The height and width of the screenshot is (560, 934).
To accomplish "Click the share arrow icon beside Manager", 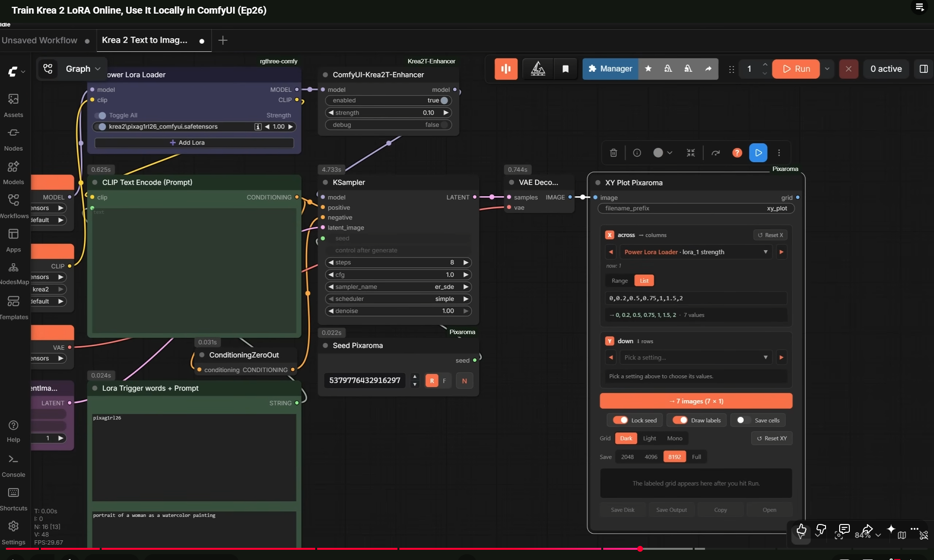I will [x=708, y=69].
